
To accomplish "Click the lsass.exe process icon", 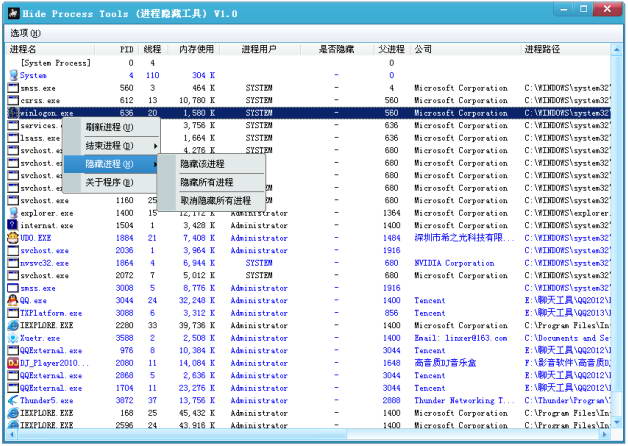I will (13, 138).
